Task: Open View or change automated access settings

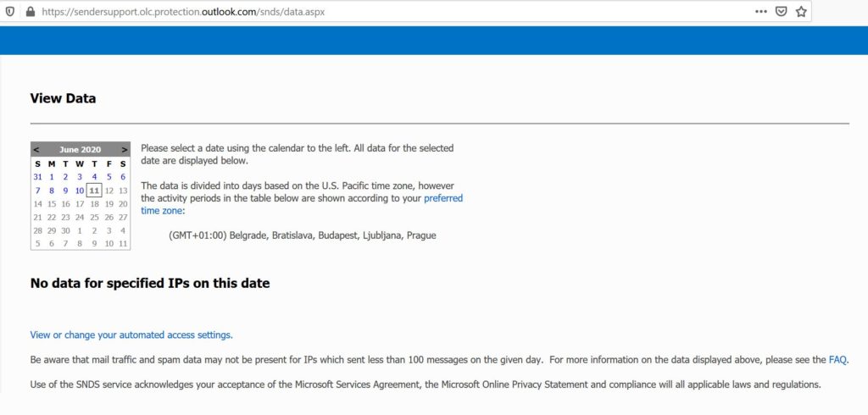Action: click(x=131, y=335)
